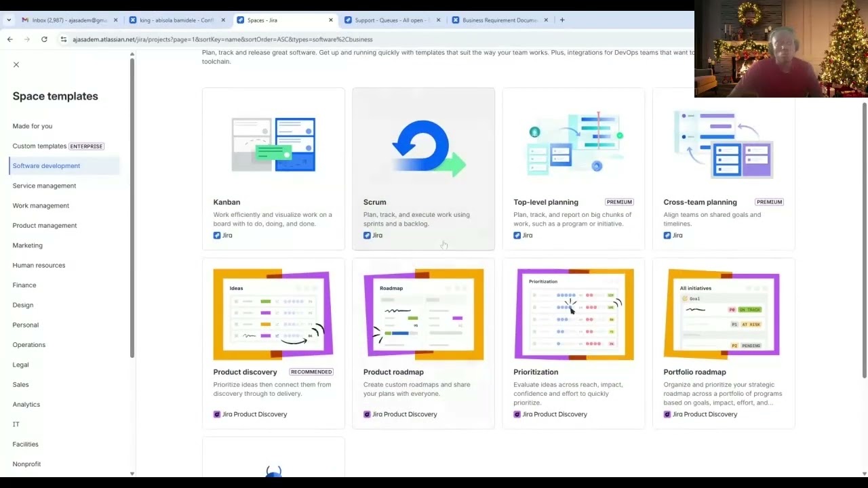This screenshot has height=488, width=868.
Task: Open Operations templates
Action: click(28, 344)
